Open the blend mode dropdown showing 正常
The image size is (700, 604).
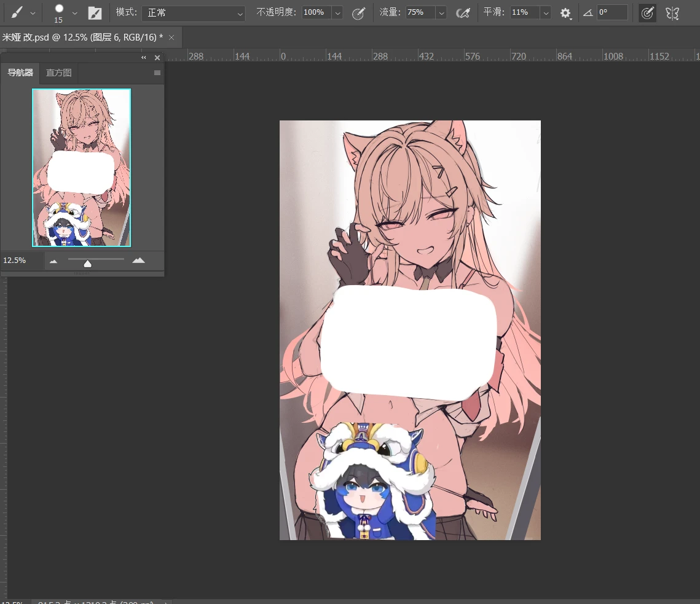(x=194, y=13)
